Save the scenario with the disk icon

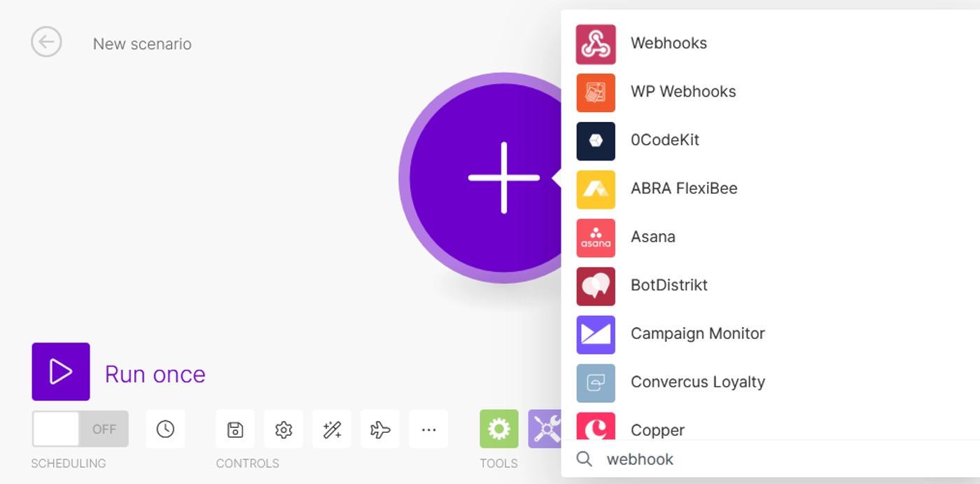(235, 429)
